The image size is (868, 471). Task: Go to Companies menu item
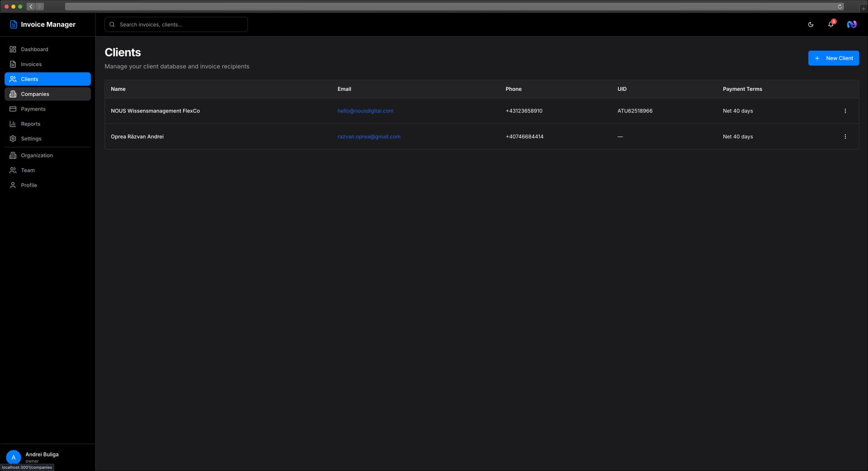point(47,94)
